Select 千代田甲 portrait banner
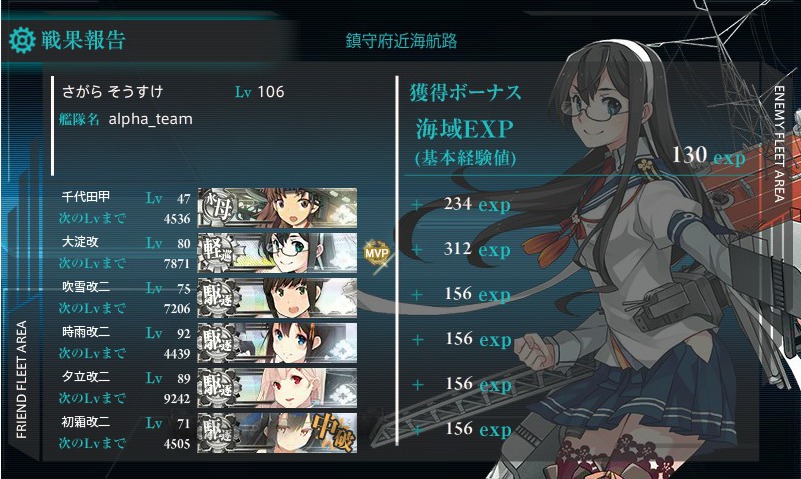Image resolution: width=801 pixels, height=479 pixels. [x=277, y=207]
